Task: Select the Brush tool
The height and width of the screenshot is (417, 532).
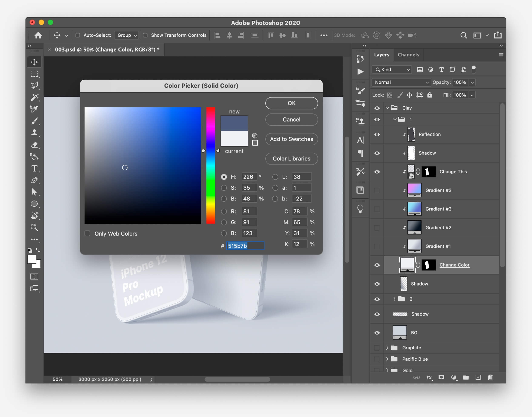Action: coord(34,121)
